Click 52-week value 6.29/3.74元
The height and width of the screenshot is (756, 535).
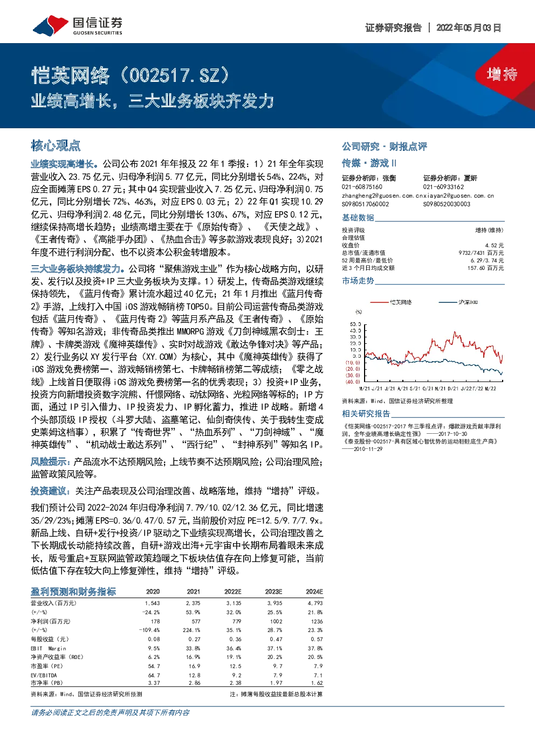[x=487, y=260]
